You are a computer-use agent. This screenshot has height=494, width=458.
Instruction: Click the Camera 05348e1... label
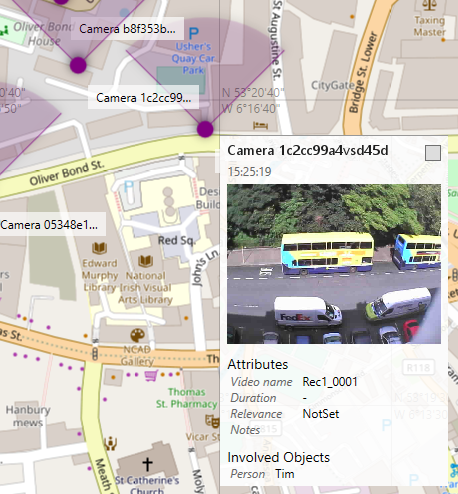point(50,225)
